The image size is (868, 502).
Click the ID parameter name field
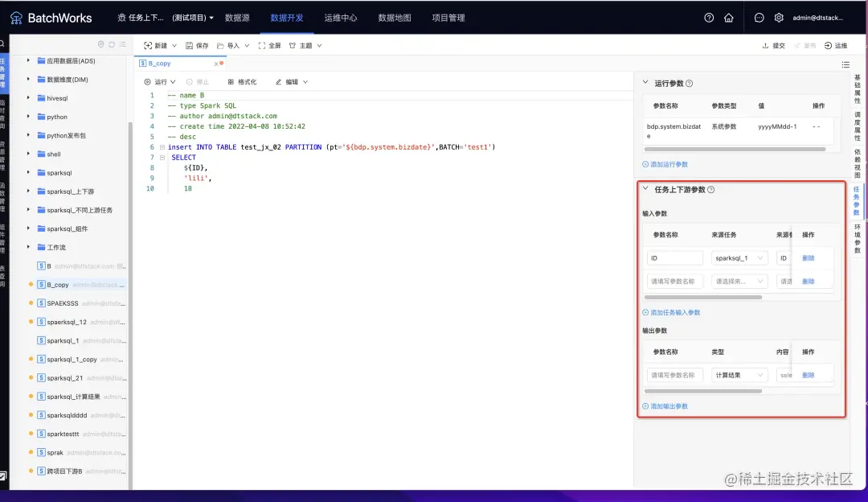(675, 258)
